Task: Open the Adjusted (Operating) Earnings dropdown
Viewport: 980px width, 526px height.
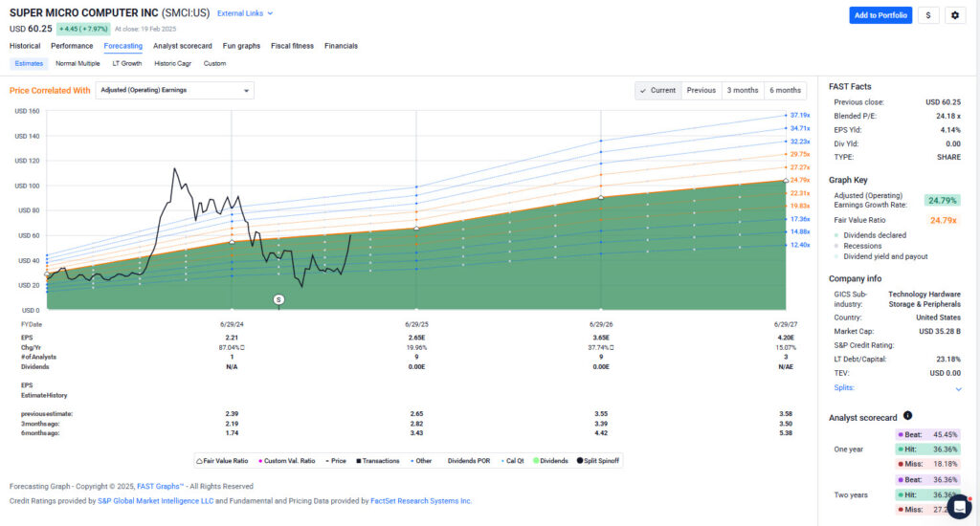Action: coord(175,91)
